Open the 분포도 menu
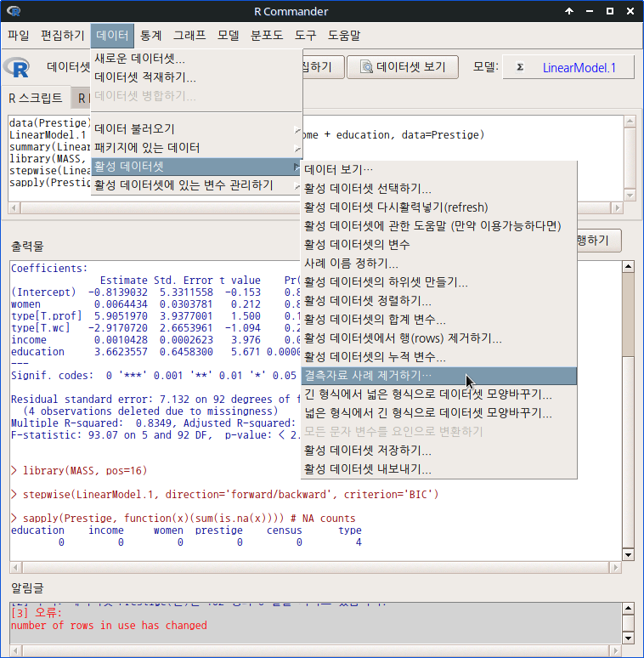 267,35
